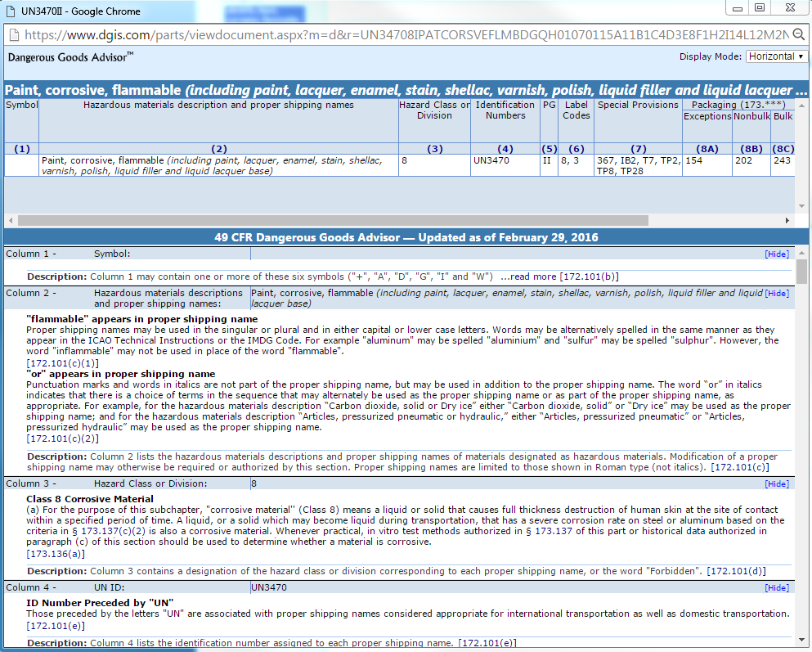Viewport: 812px width, 652px height.
Task: Click the table's scroll-left arrow
Action: 10,221
